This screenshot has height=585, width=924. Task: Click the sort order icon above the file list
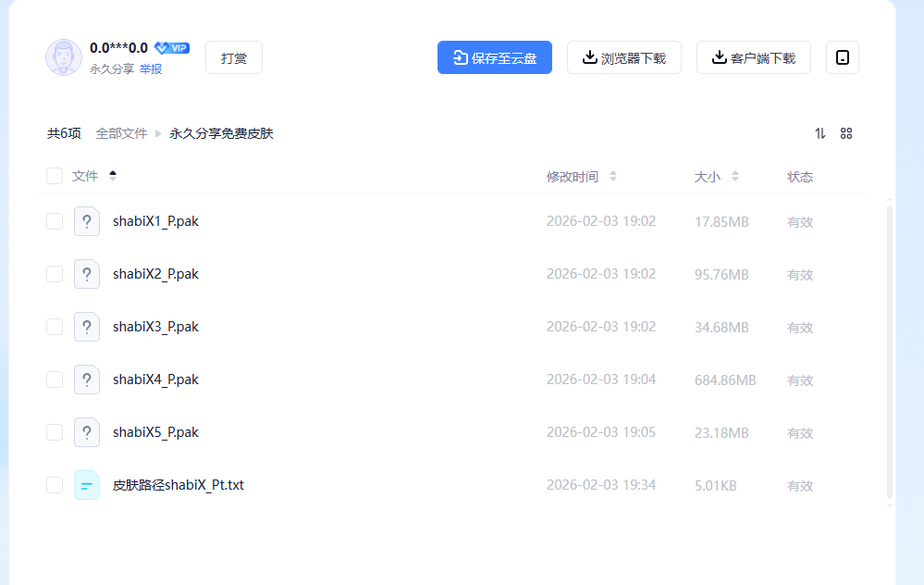click(x=819, y=133)
